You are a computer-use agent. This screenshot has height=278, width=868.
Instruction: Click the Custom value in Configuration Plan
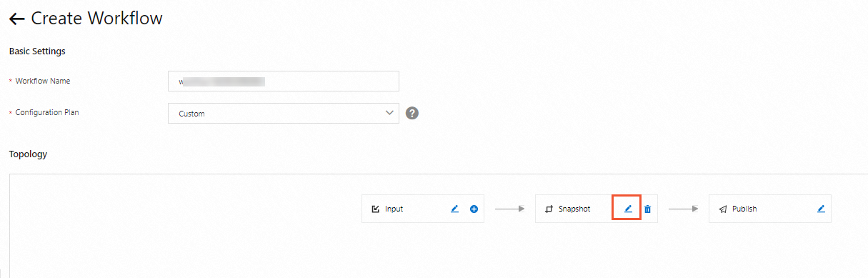(191, 114)
